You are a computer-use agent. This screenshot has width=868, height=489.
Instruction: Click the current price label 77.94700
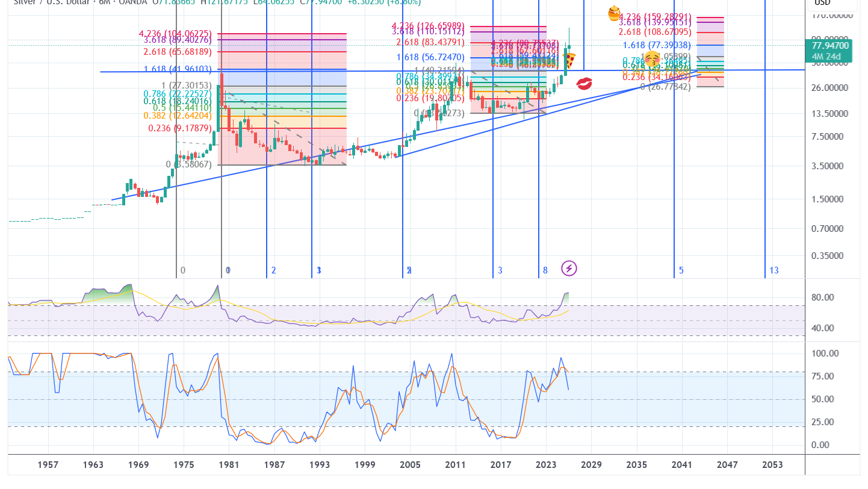click(830, 46)
